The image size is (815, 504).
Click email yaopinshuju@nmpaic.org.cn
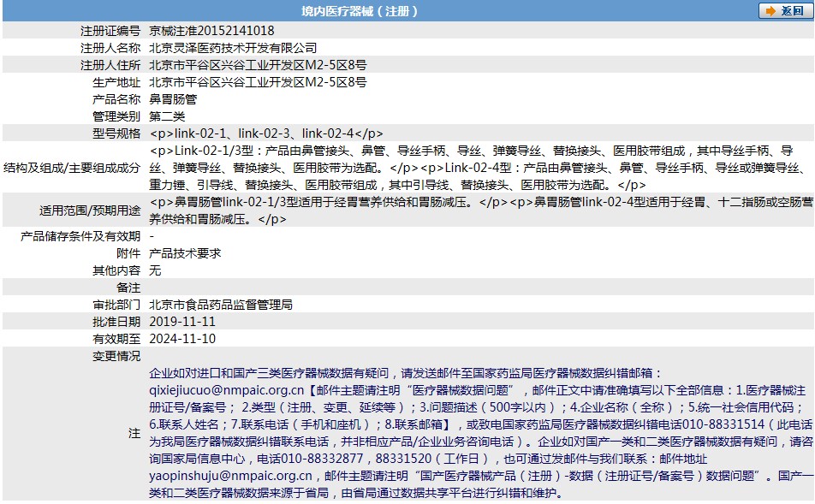click(x=231, y=476)
